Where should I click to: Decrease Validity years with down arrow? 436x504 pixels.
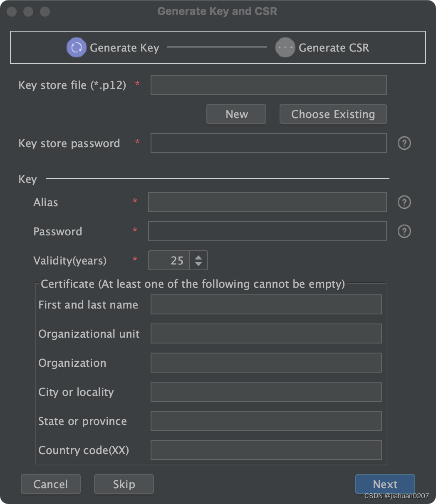click(198, 264)
